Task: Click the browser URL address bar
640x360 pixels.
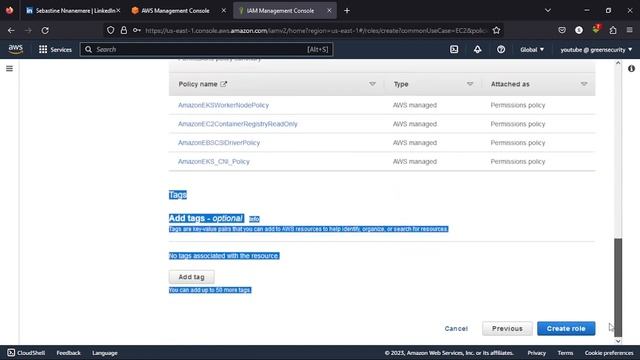Action: coord(316,30)
